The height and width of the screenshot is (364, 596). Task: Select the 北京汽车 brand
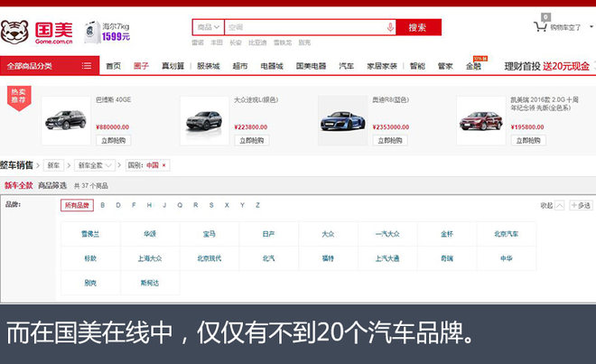point(507,234)
